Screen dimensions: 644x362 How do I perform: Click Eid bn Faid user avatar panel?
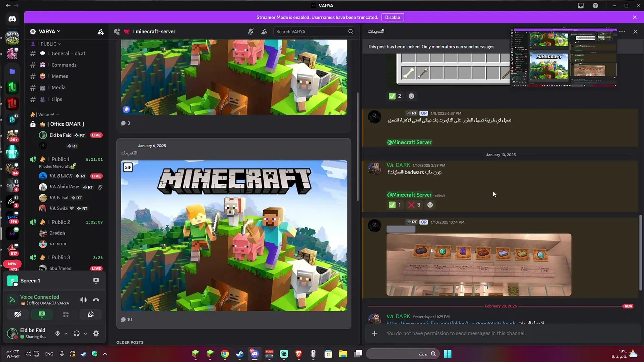click(x=27, y=333)
